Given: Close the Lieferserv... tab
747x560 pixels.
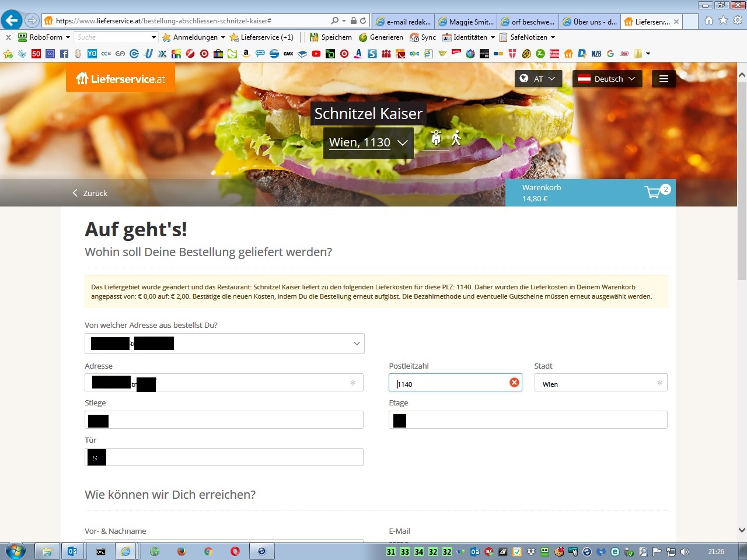Looking at the screenshot, I should pos(676,22).
